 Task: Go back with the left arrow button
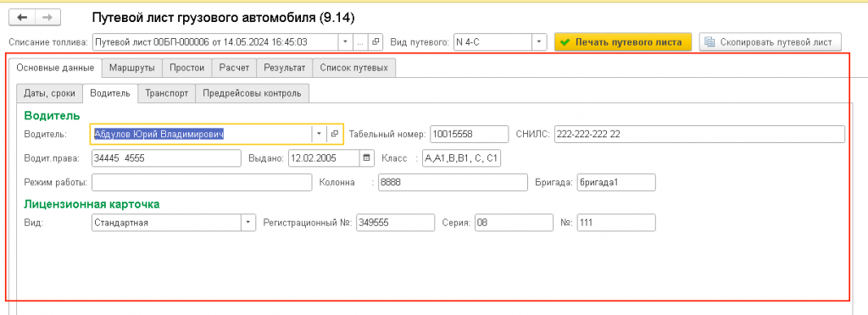(22, 18)
